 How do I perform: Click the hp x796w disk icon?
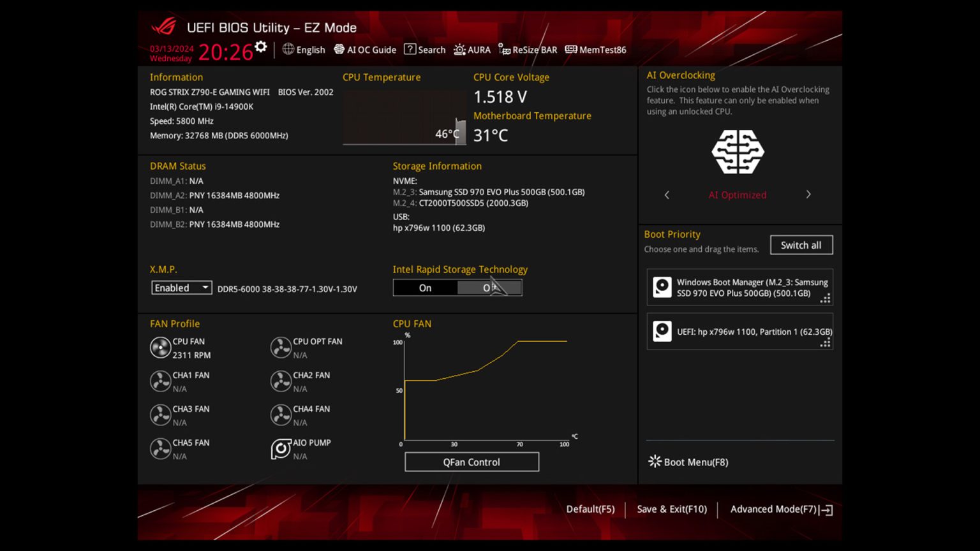pos(662,332)
